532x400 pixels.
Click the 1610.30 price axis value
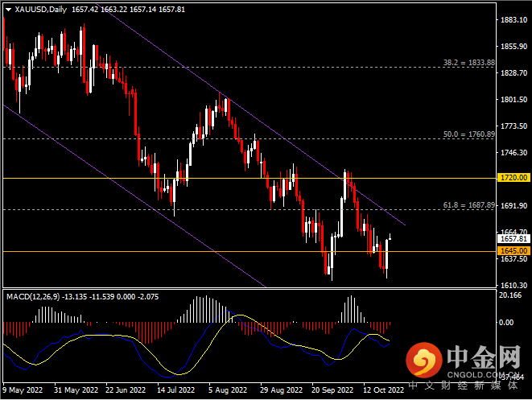pos(514,286)
